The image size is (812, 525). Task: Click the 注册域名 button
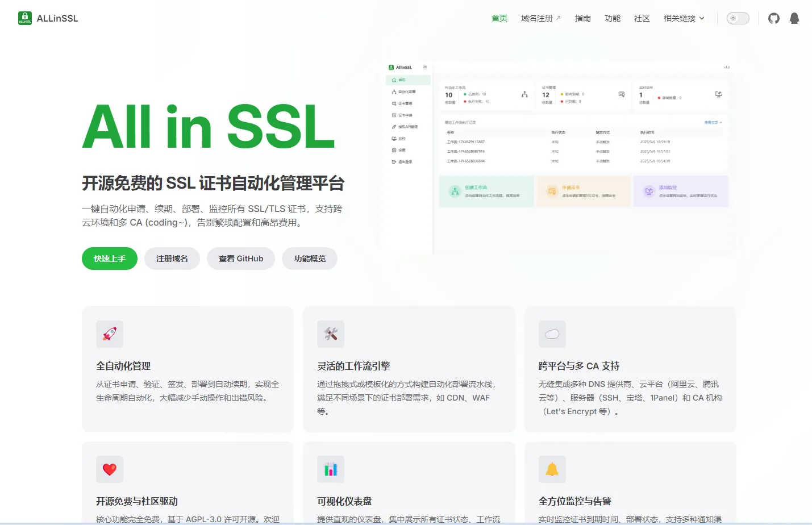coord(172,259)
